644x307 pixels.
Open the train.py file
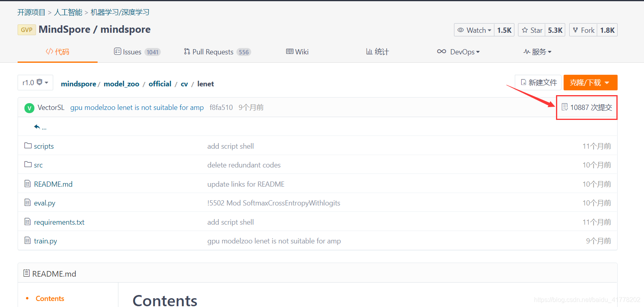[x=46, y=241]
